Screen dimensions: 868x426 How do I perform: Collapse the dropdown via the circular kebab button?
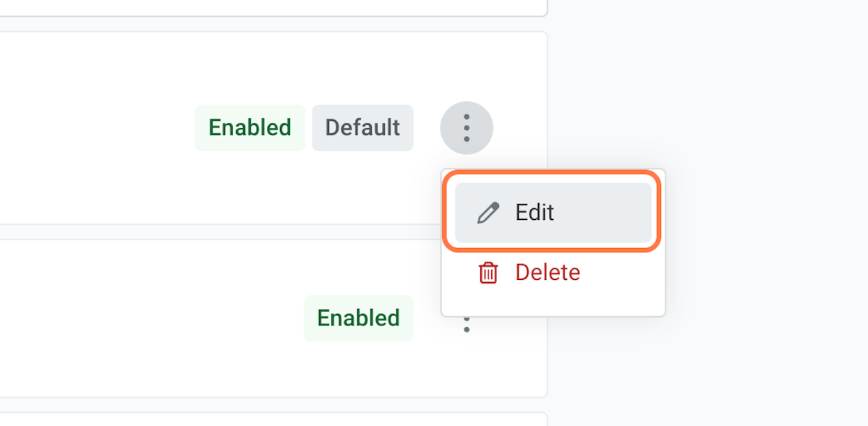(x=467, y=128)
